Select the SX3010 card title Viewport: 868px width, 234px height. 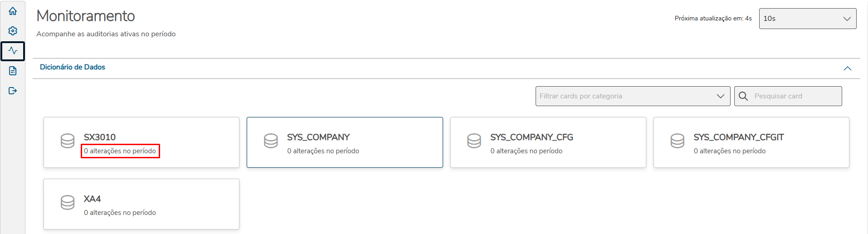100,137
